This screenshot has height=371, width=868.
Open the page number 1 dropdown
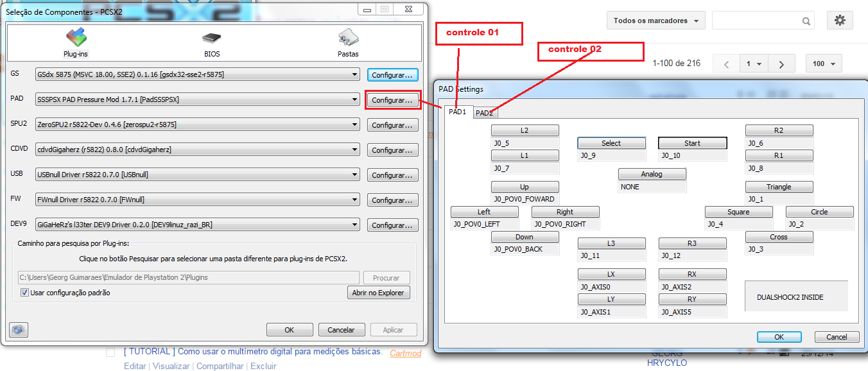[754, 64]
